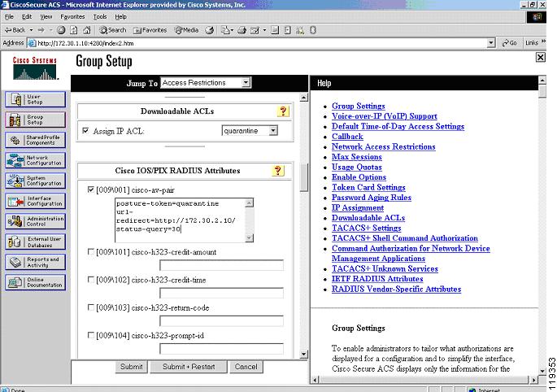
Task: Open the quarantine IP ACL dropdown
Action: (x=250, y=131)
